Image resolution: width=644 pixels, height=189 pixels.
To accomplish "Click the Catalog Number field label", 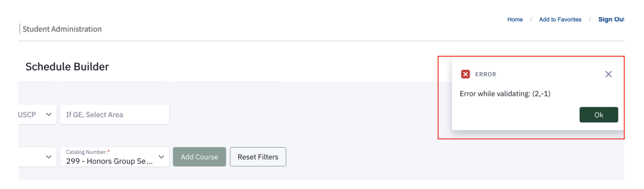I will click(x=88, y=152).
